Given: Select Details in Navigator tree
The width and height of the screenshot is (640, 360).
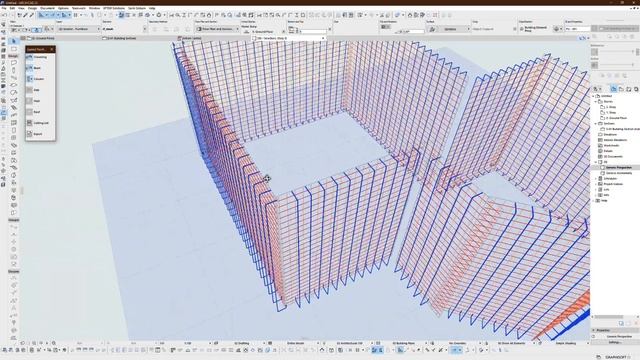Looking at the screenshot, I should 605,151.
